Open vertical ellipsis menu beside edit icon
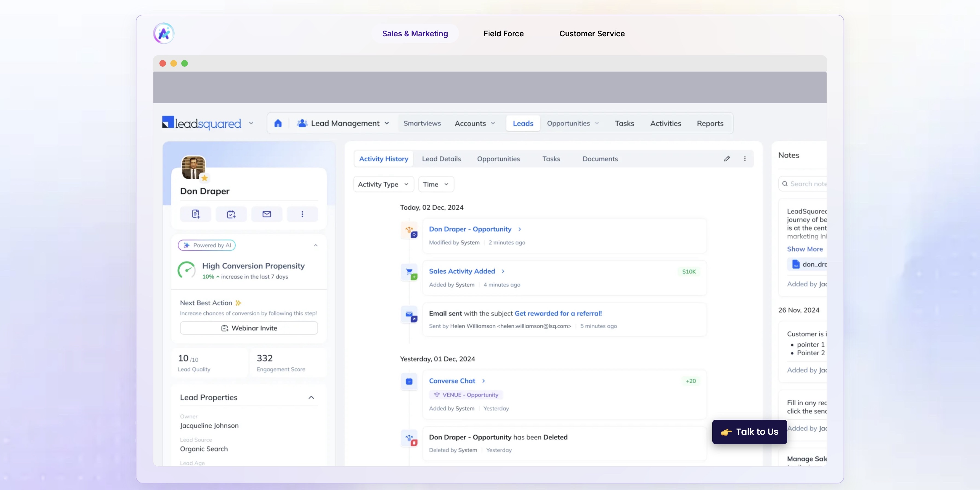 745,159
